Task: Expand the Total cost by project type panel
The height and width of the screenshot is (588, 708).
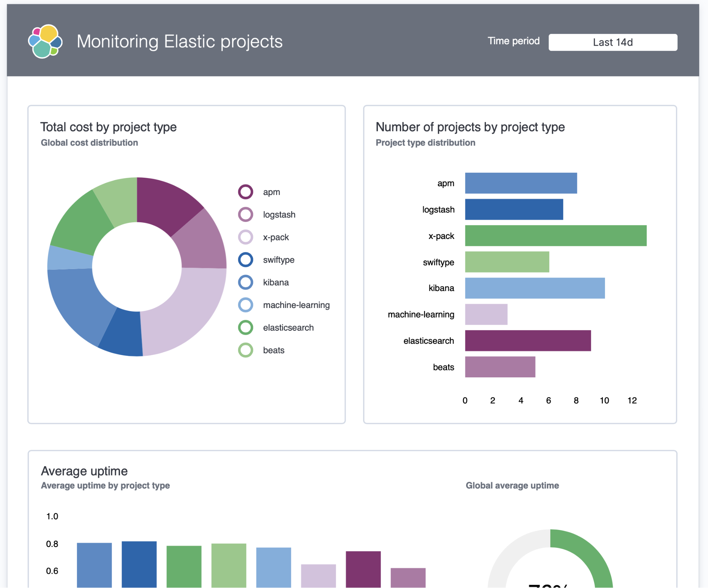Action: 109,126
